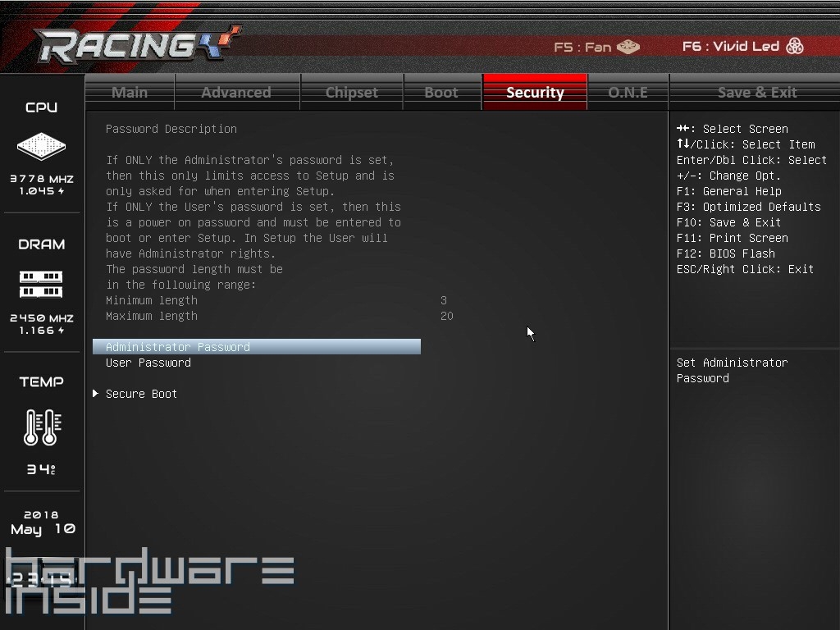Select Administrator Password option
This screenshot has width=840, height=630.
pyautogui.click(x=178, y=347)
